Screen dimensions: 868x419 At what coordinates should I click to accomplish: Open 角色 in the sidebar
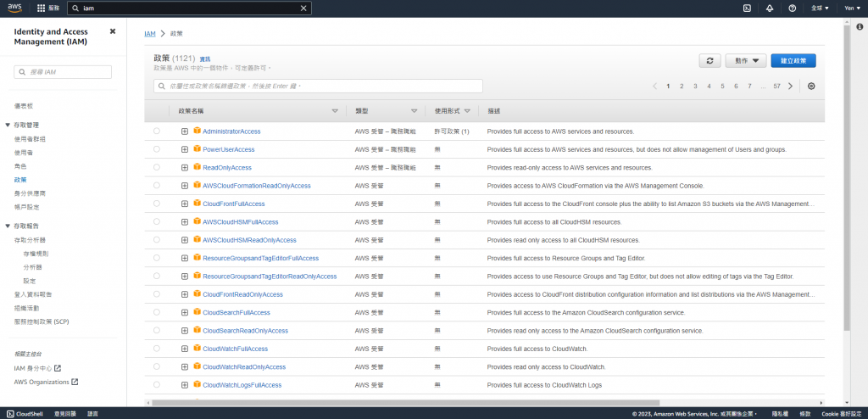(x=20, y=166)
